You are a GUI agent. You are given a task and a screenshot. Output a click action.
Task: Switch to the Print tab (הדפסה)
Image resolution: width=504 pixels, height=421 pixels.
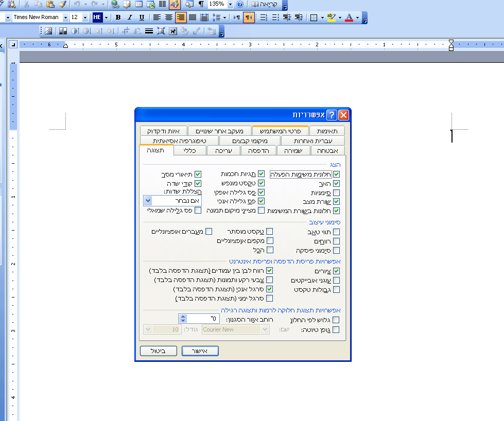click(x=259, y=150)
